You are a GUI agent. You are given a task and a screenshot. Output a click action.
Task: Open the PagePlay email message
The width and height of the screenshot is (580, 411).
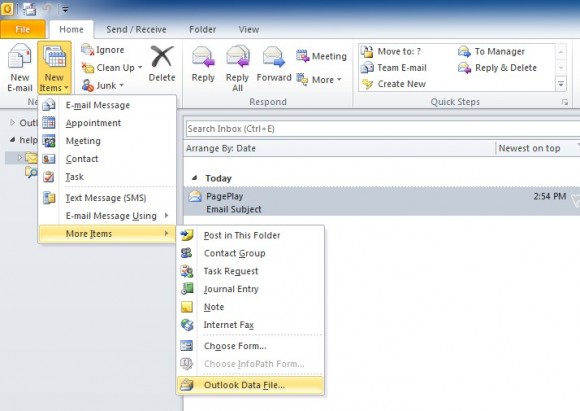coord(382,202)
